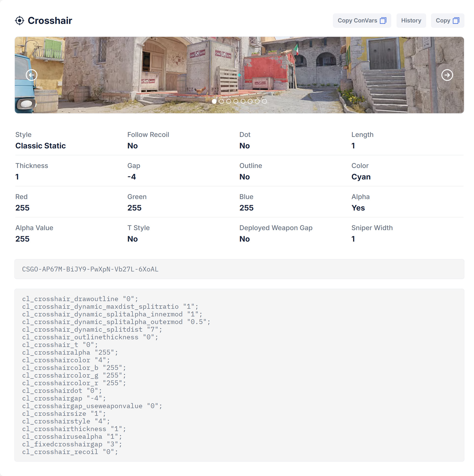Click the cl_fixedcrosshairgap "3" line
Screen dimensions: 474x476
(72, 444)
